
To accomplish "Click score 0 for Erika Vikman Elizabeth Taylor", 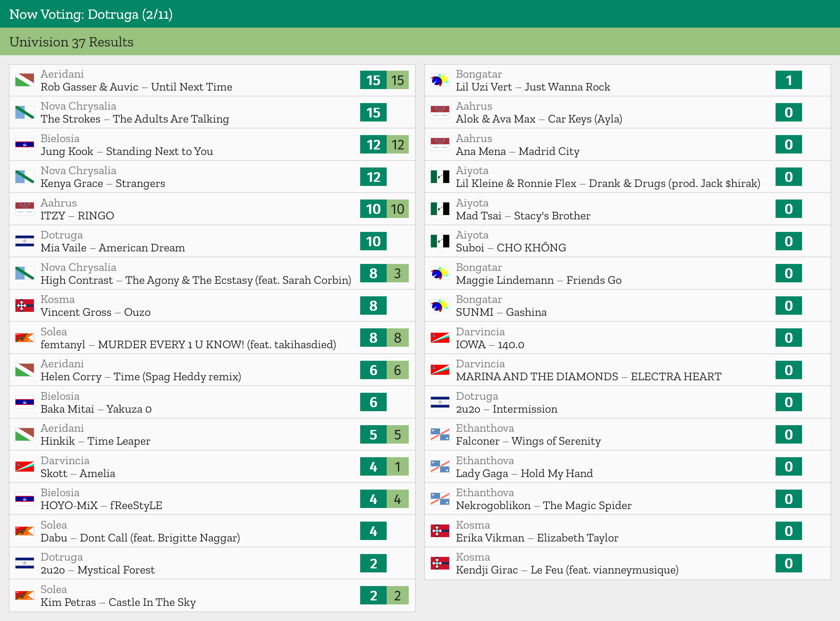I will coord(788,531).
